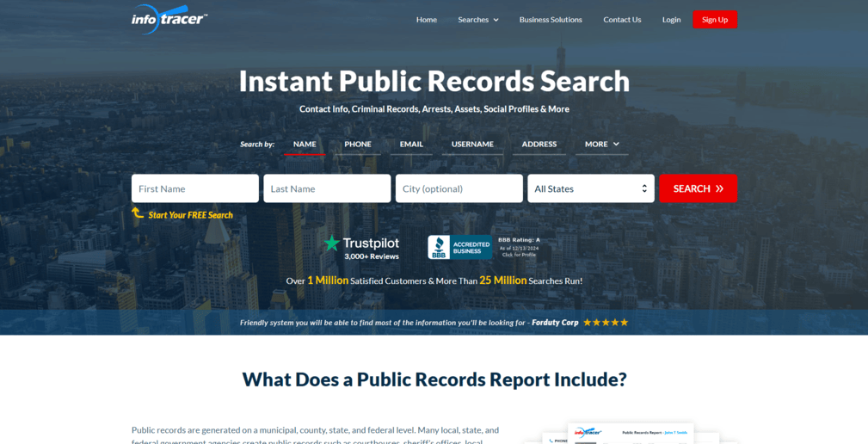
Task: Go to Business Solutions page
Action: pos(551,20)
